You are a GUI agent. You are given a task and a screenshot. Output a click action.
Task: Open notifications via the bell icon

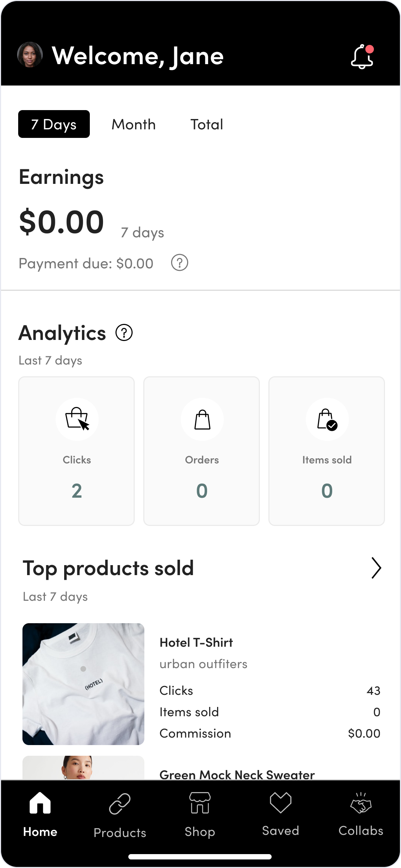pos(362,56)
